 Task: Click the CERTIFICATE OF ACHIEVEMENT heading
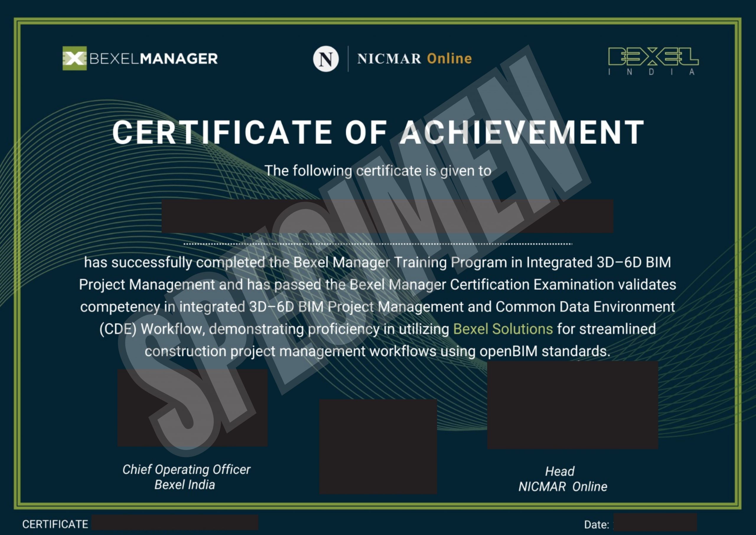(378, 132)
